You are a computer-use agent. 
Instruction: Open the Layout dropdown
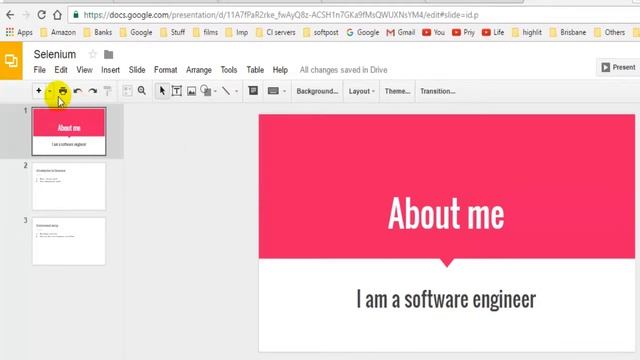click(361, 91)
